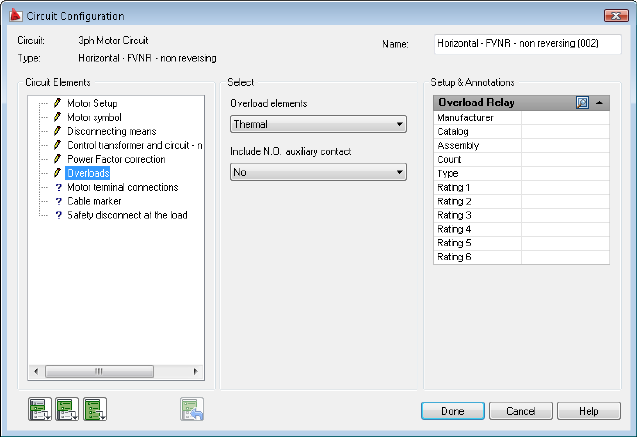Click the third green circuit insert icon
Viewport: 637px width, 437px height.
(x=95, y=408)
